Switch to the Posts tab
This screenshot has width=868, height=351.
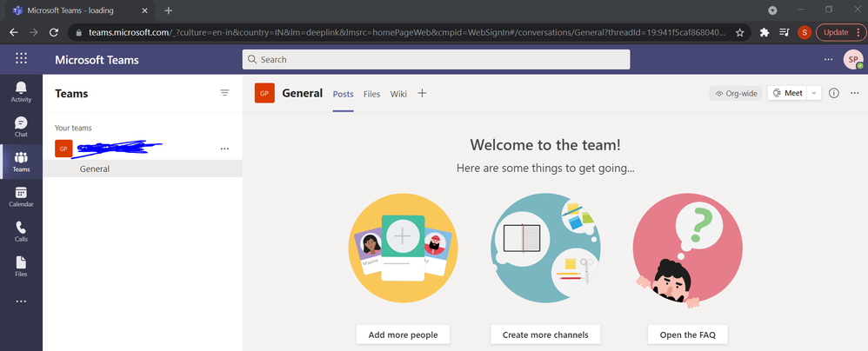pos(344,94)
